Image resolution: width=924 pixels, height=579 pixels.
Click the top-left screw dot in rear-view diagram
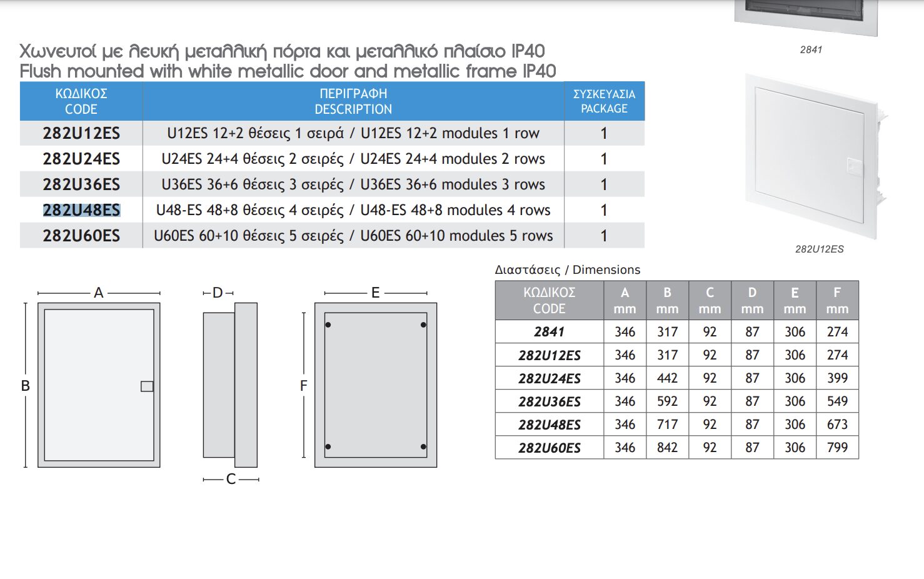(328, 325)
